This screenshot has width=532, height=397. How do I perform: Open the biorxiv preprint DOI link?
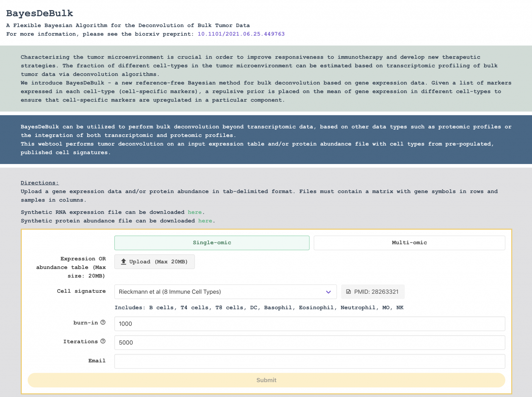(x=241, y=34)
